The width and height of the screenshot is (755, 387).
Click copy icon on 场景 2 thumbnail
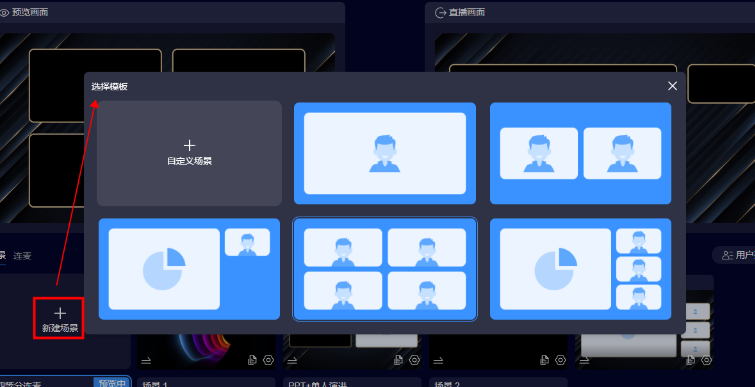(x=544, y=360)
